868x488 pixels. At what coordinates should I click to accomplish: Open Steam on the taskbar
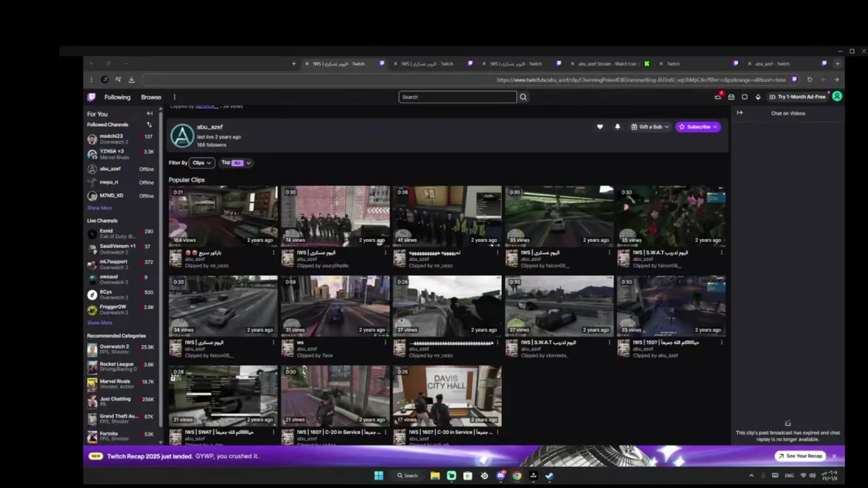549,476
